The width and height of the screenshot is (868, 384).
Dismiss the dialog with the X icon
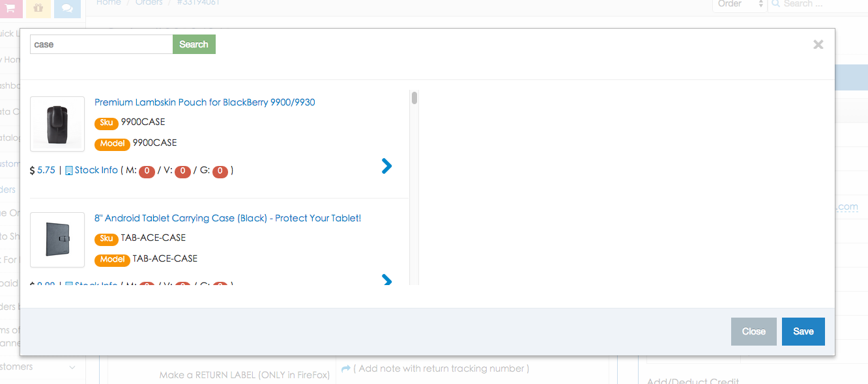coord(818,44)
